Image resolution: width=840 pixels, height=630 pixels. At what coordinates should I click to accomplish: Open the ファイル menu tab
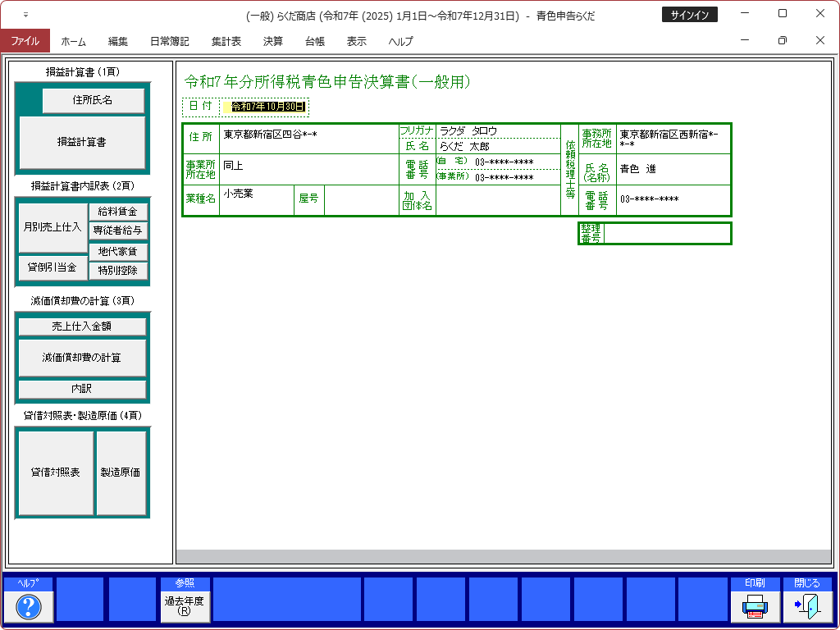coord(25,41)
